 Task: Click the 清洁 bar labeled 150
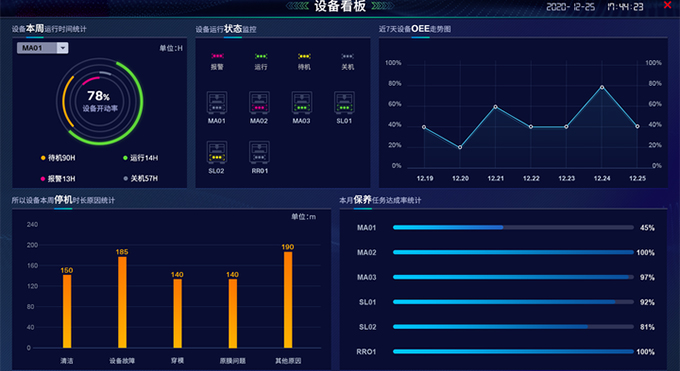[67, 311]
